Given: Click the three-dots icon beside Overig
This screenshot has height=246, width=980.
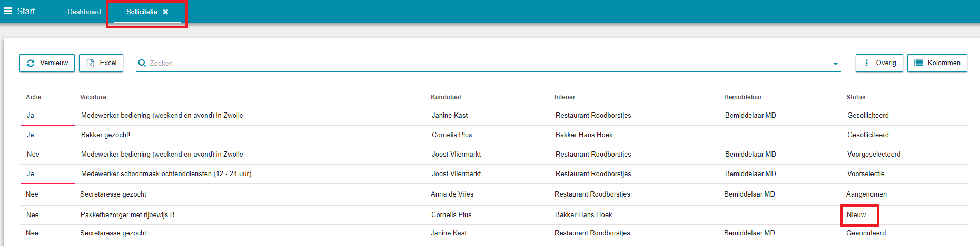Looking at the screenshot, I should 867,63.
